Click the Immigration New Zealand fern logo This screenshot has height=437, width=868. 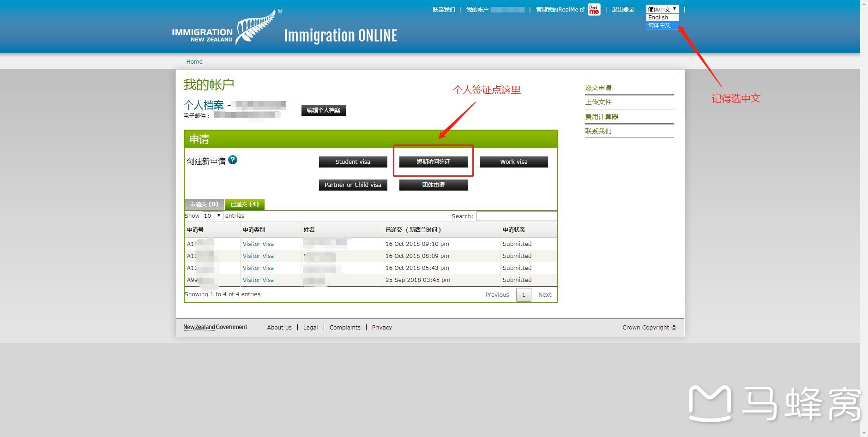(226, 29)
